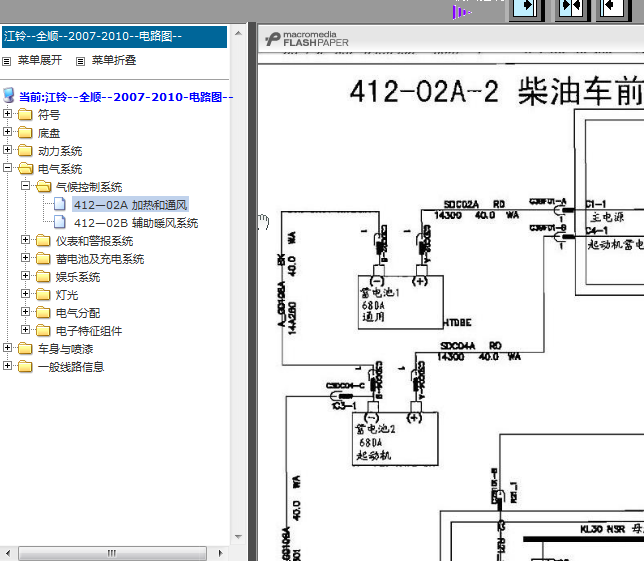Click the open 电气系统 folder icon
The height and width of the screenshot is (561, 644).
(26, 168)
